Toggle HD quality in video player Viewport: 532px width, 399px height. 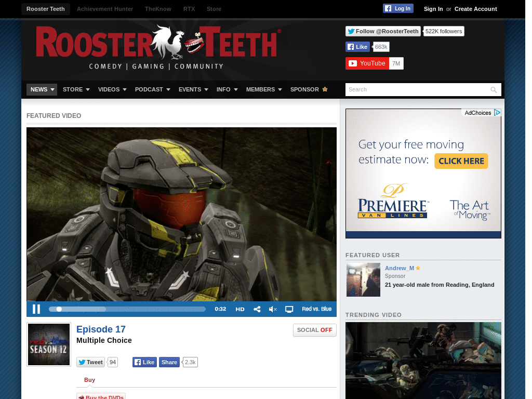[x=240, y=309]
